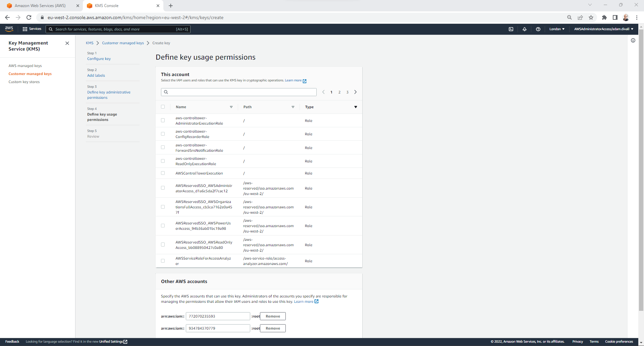
Task: Check aws-controltower-ConfigRecorderRole
Action: [x=163, y=134]
